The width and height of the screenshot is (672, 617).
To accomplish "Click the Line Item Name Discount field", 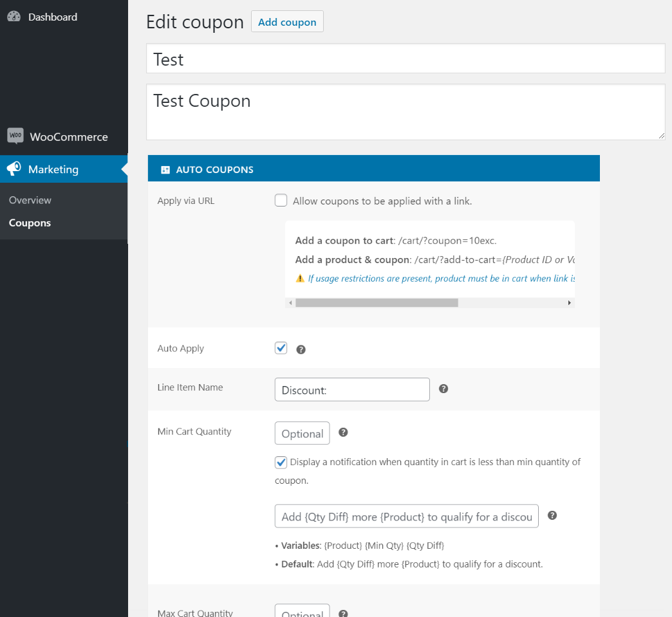I will pos(352,389).
